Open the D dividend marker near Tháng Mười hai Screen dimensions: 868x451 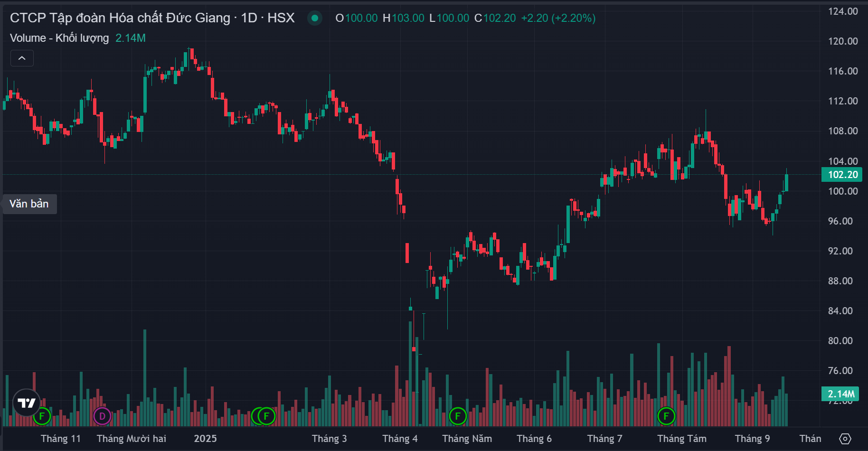[102, 416]
